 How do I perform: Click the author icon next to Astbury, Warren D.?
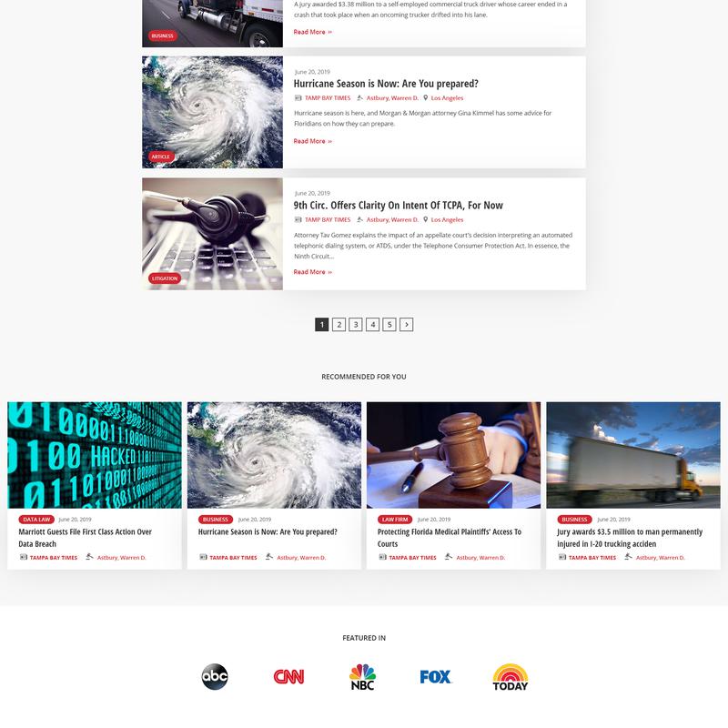(x=359, y=97)
